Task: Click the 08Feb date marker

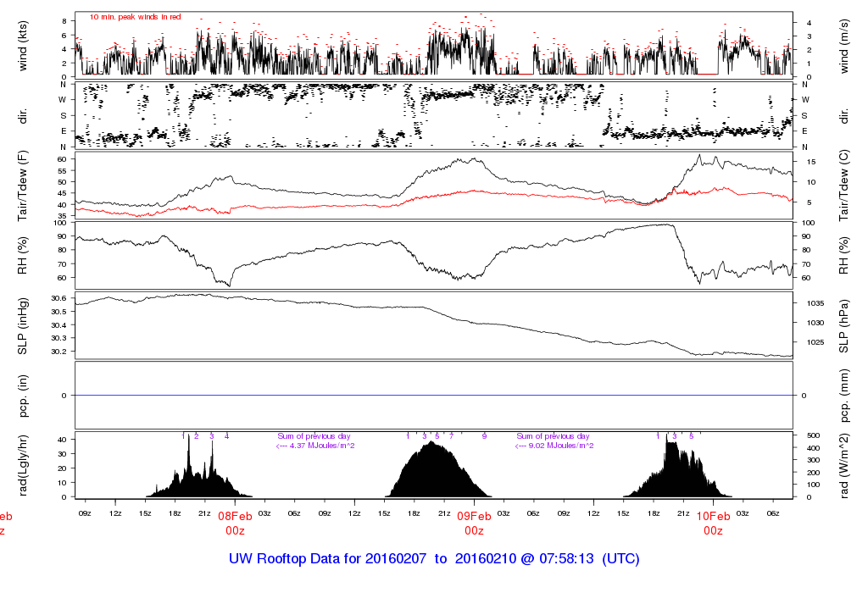Action: click(x=235, y=516)
